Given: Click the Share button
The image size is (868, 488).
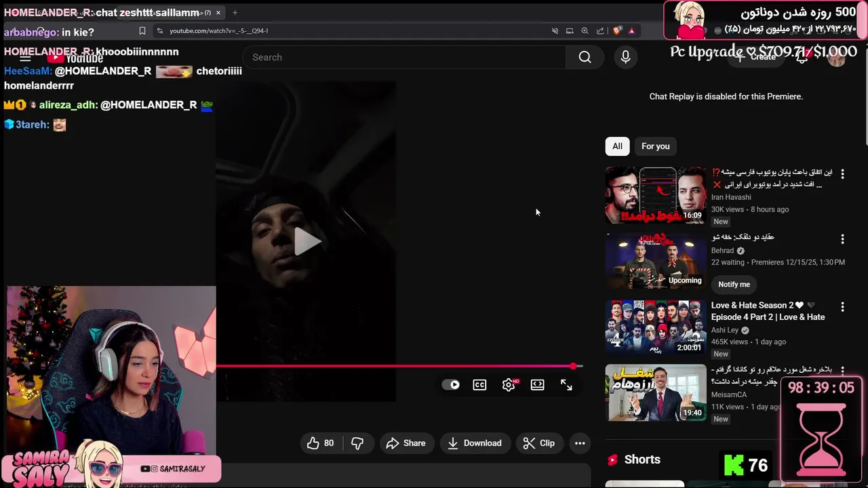Looking at the screenshot, I should [406, 443].
